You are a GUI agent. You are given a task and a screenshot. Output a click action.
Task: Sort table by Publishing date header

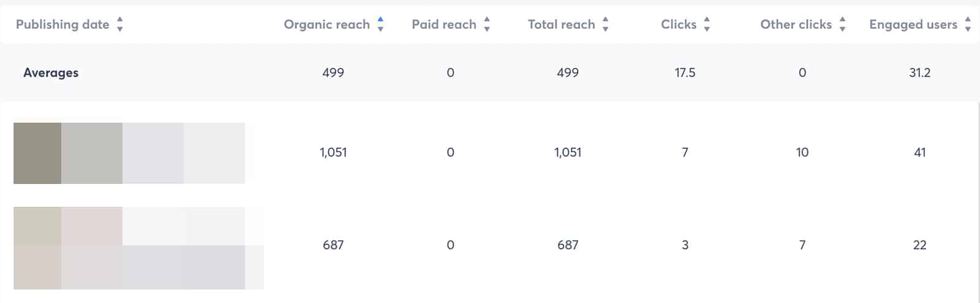[62, 25]
